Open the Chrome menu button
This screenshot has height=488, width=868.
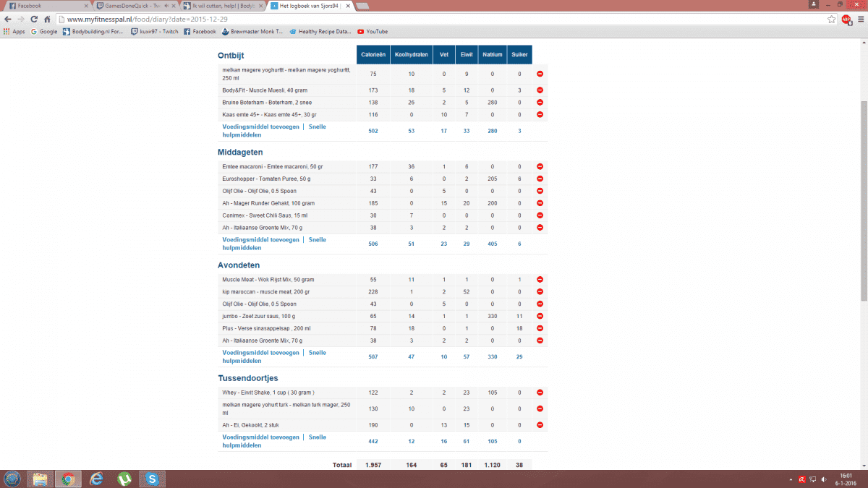point(859,20)
